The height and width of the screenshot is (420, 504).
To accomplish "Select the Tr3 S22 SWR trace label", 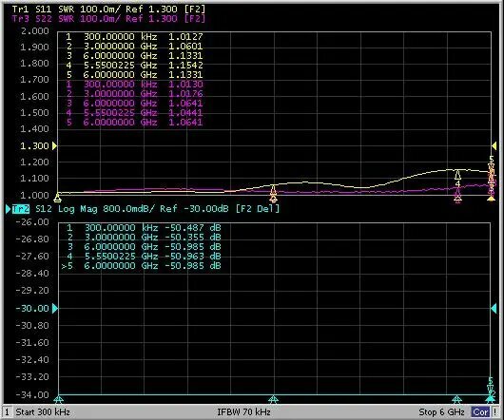I will coord(108,19).
